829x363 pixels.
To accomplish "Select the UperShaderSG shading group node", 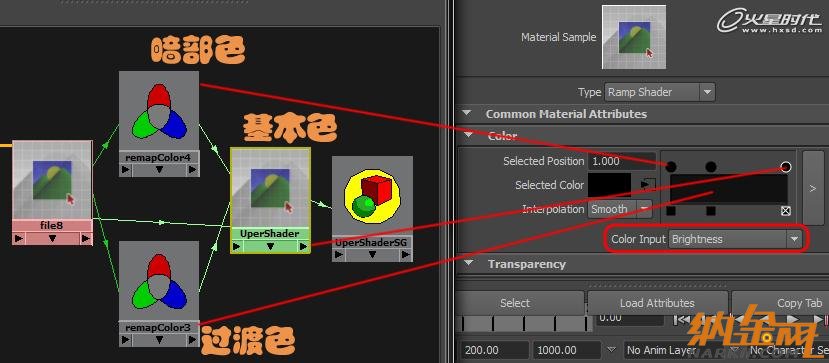I will pos(372,197).
